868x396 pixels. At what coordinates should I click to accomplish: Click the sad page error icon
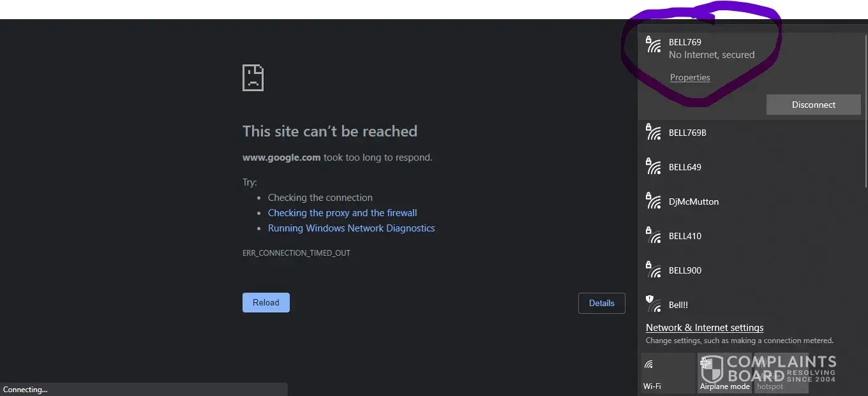pyautogui.click(x=253, y=78)
